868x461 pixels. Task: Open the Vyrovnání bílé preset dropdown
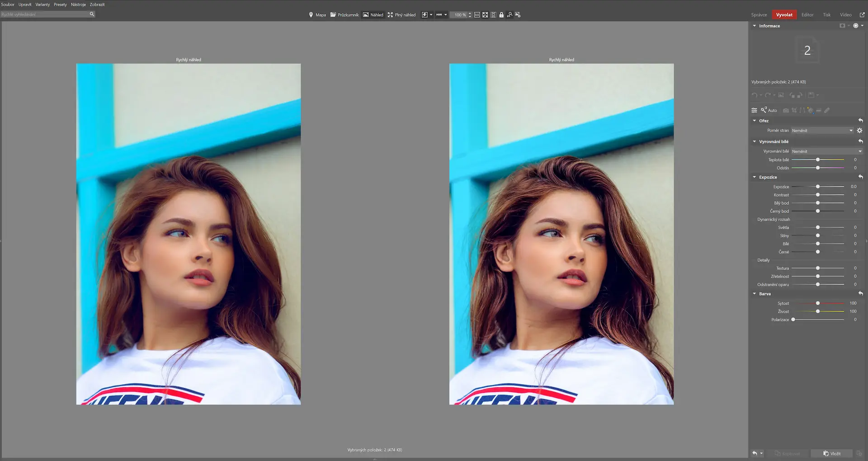click(826, 151)
